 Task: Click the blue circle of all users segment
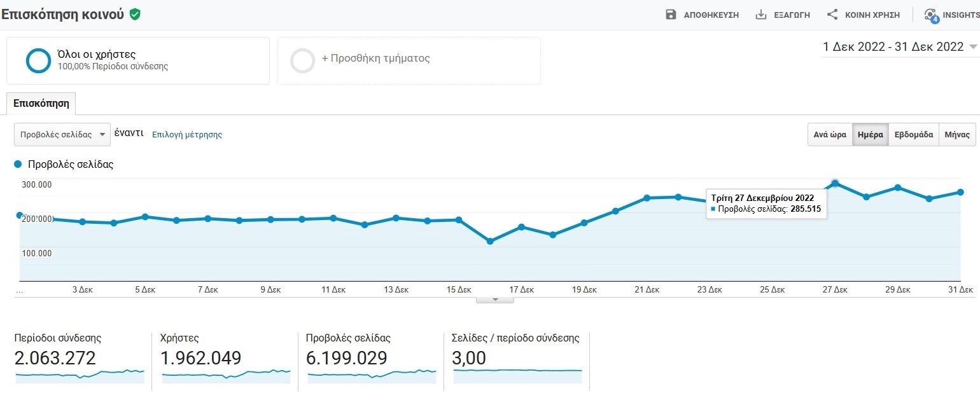(38, 60)
